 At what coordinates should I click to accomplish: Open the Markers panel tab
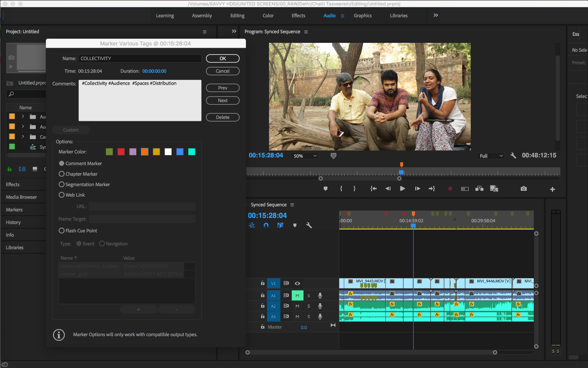tap(14, 210)
